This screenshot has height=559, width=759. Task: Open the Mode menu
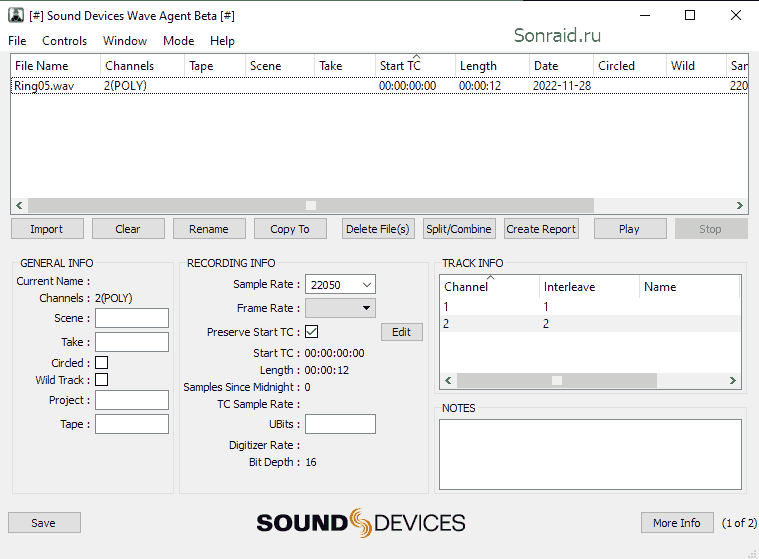179,41
